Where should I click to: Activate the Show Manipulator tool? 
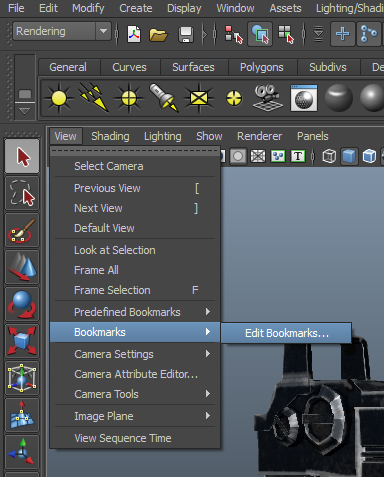(x=22, y=452)
